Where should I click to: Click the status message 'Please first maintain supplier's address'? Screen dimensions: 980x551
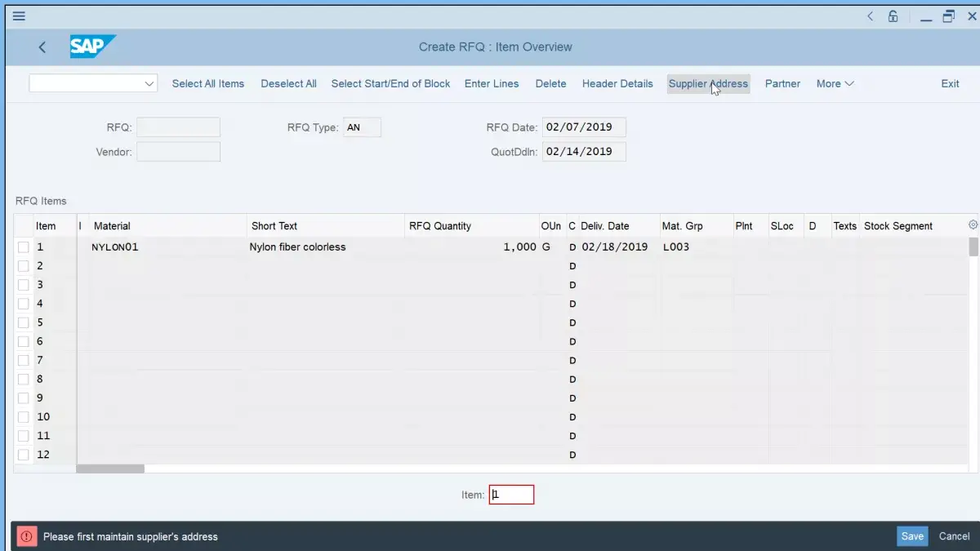click(131, 537)
